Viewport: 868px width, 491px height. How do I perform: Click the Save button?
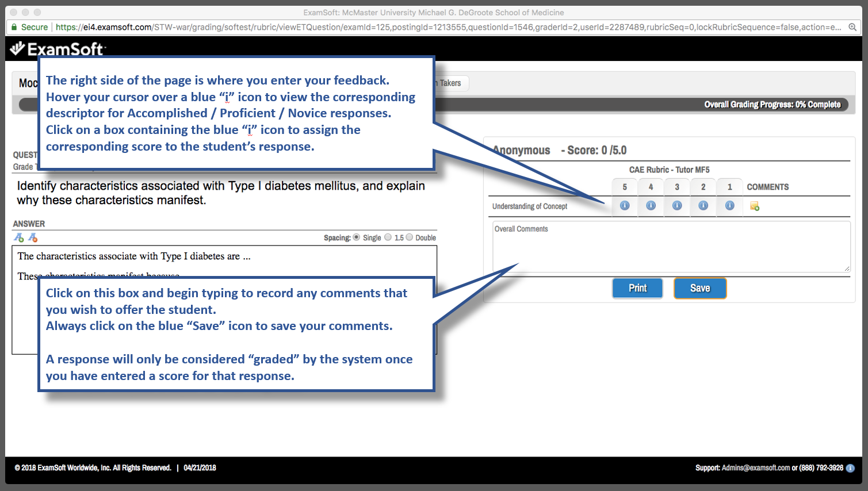point(700,288)
